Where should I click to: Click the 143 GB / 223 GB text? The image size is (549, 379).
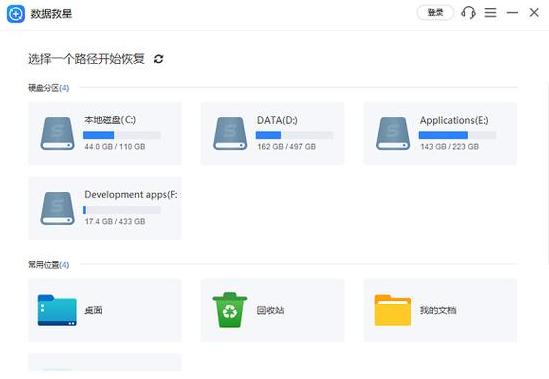click(450, 147)
